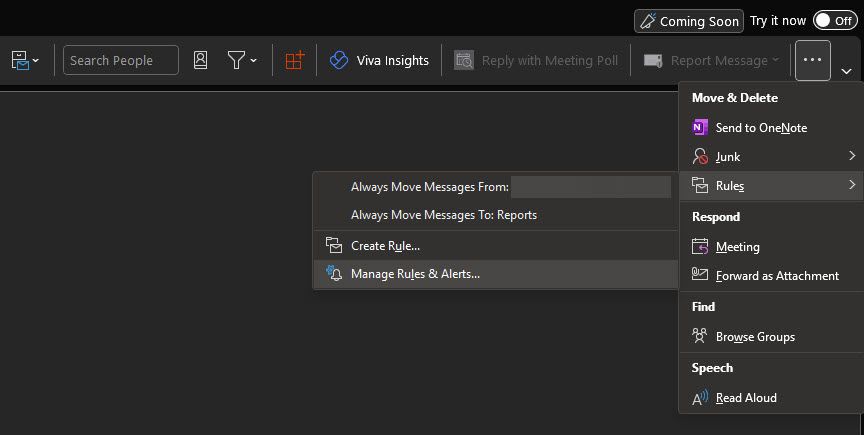Click the Rules menu entry

[x=770, y=186]
